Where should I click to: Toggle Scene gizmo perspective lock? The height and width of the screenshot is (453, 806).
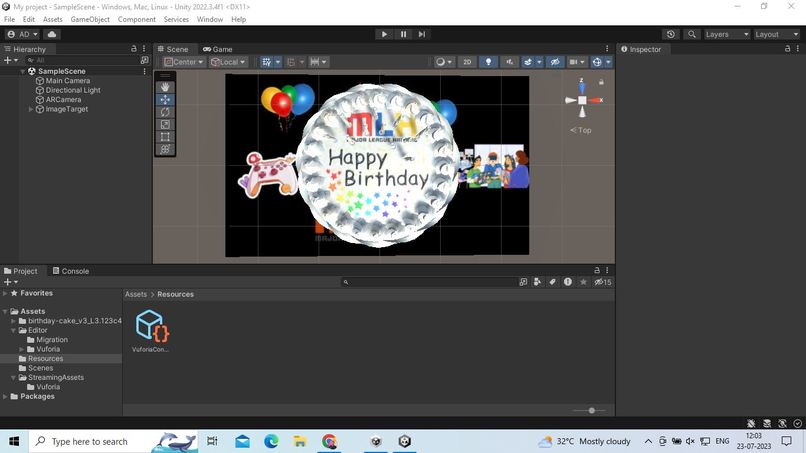tap(601, 82)
